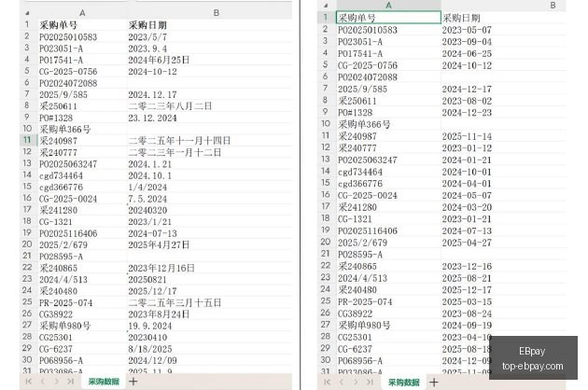Select left sheet cell CG38922
This screenshot has width=588, height=390.
pyautogui.click(x=82, y=313)
